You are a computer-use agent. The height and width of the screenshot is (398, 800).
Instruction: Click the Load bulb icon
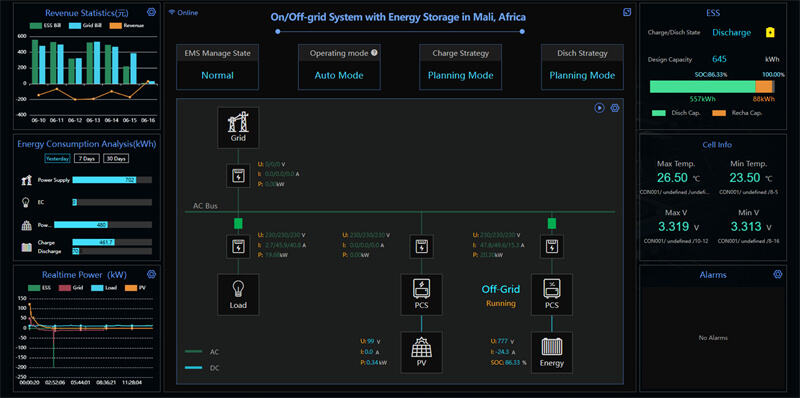pyautogui.click(x=238, y=294)
